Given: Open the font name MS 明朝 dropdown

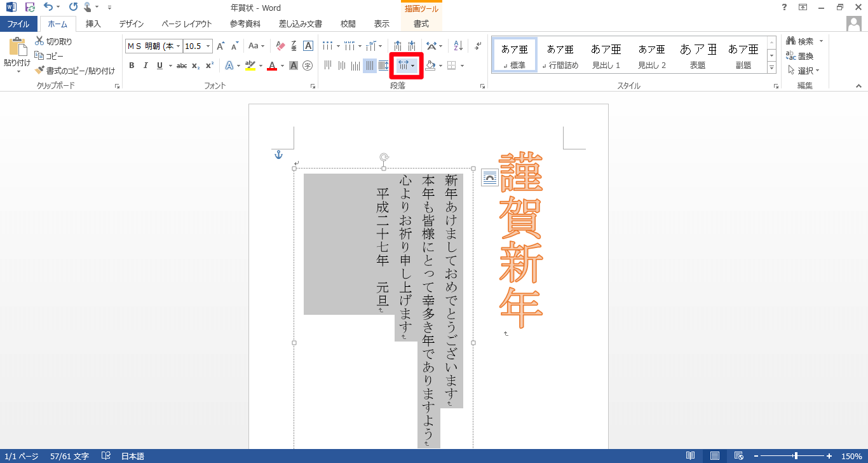Looking at the screenshot, I should coord(179,46).
